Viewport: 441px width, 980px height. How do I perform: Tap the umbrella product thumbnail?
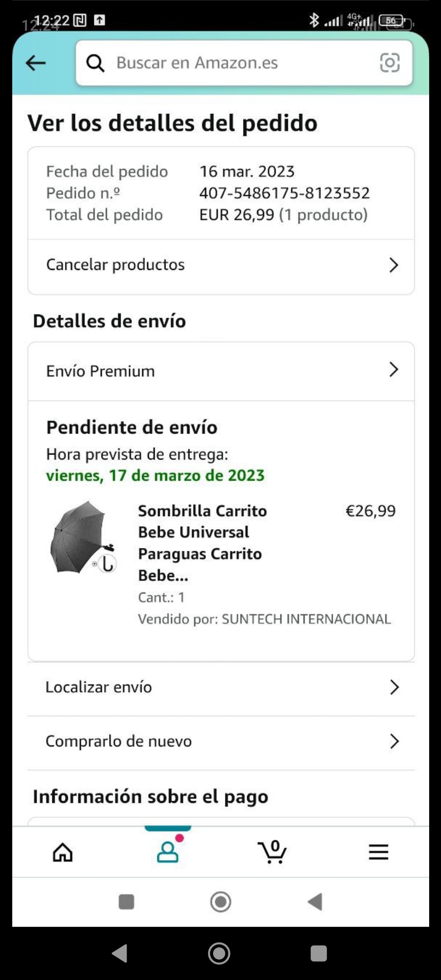point(84,537)
